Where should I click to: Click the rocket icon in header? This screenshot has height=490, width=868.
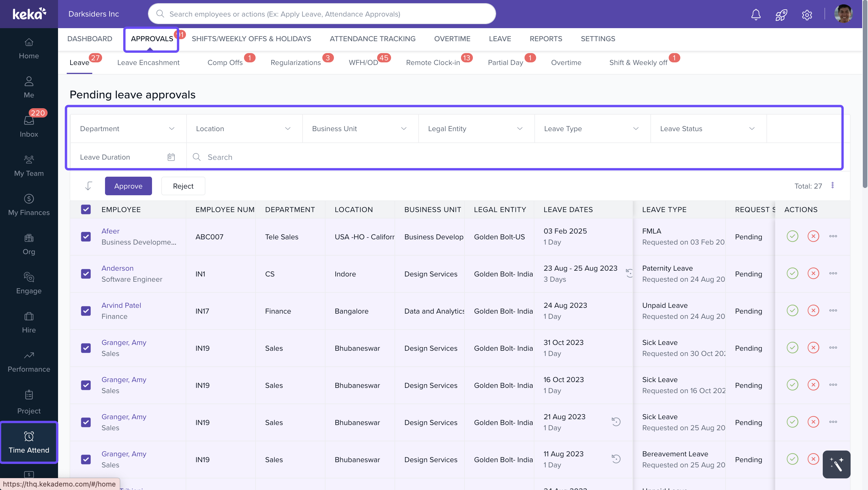781,15
